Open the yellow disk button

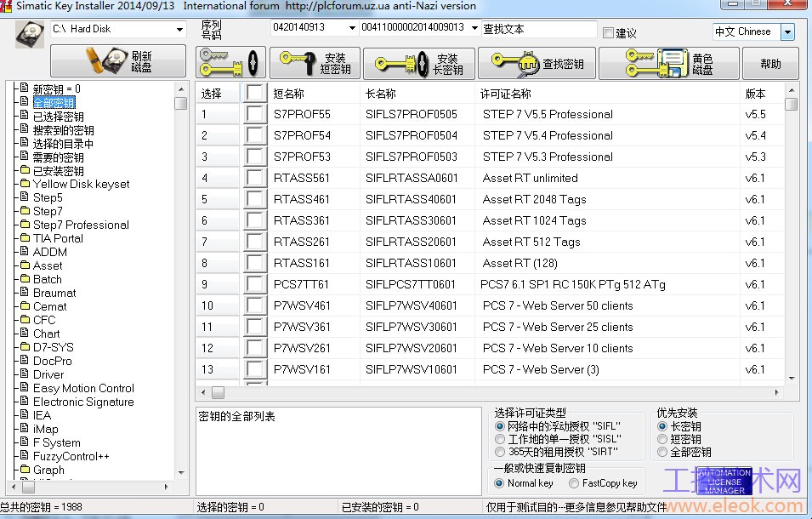click(668, 63)
